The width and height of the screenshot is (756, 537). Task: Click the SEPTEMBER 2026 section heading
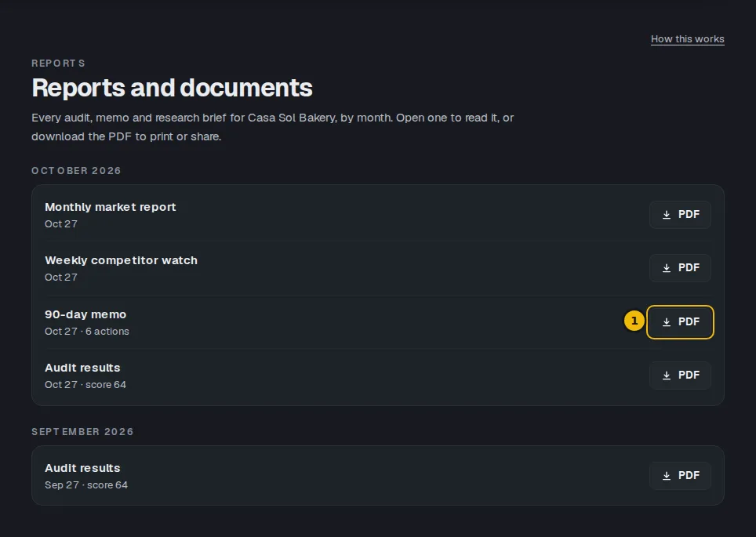(82, 431)
